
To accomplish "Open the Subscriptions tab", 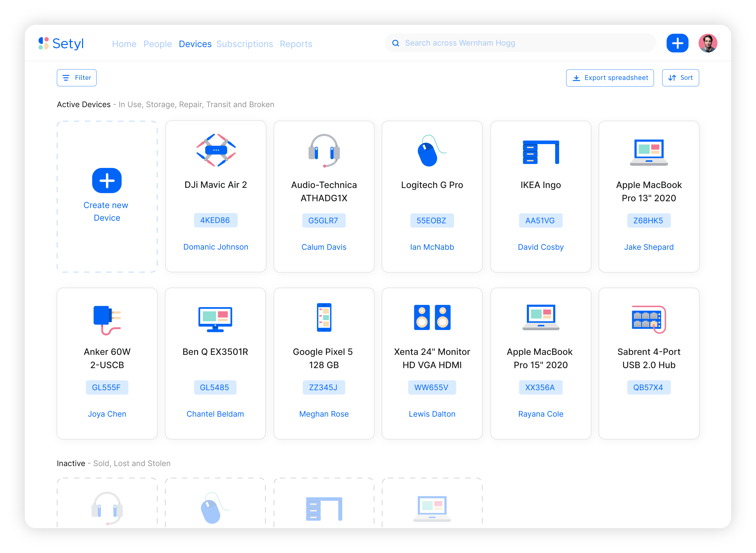I will tap(244, 44).
